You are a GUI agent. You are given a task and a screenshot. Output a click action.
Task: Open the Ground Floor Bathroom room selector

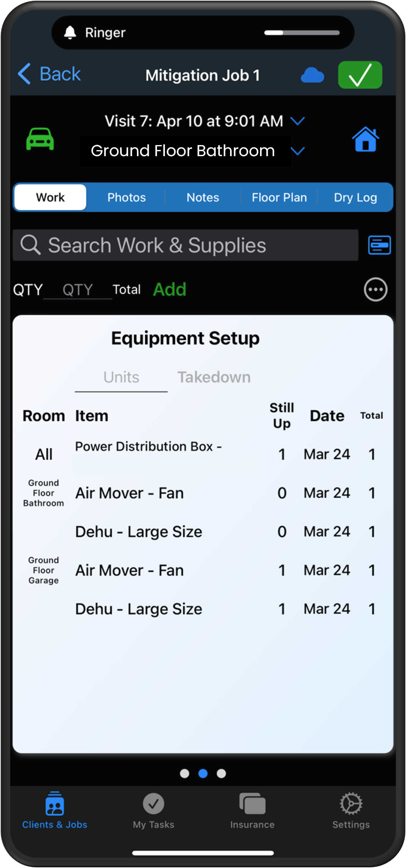183,151
